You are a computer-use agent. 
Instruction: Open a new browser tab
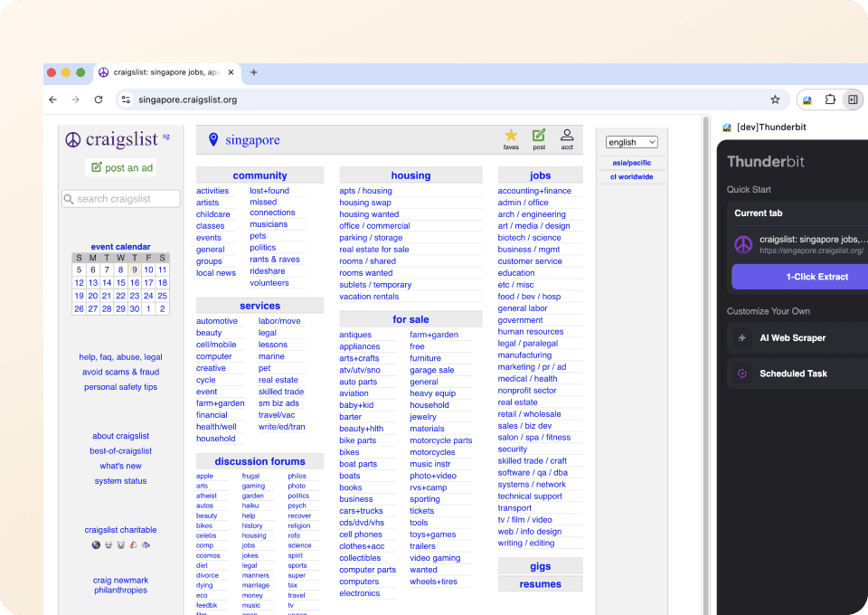coord(254,72)
